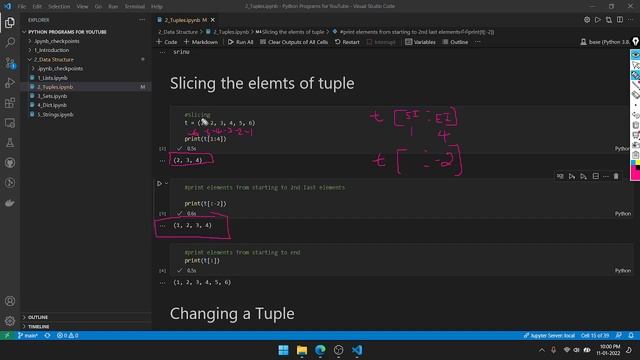Open the Selection menu
640x360 pixels.
point(59,7)
